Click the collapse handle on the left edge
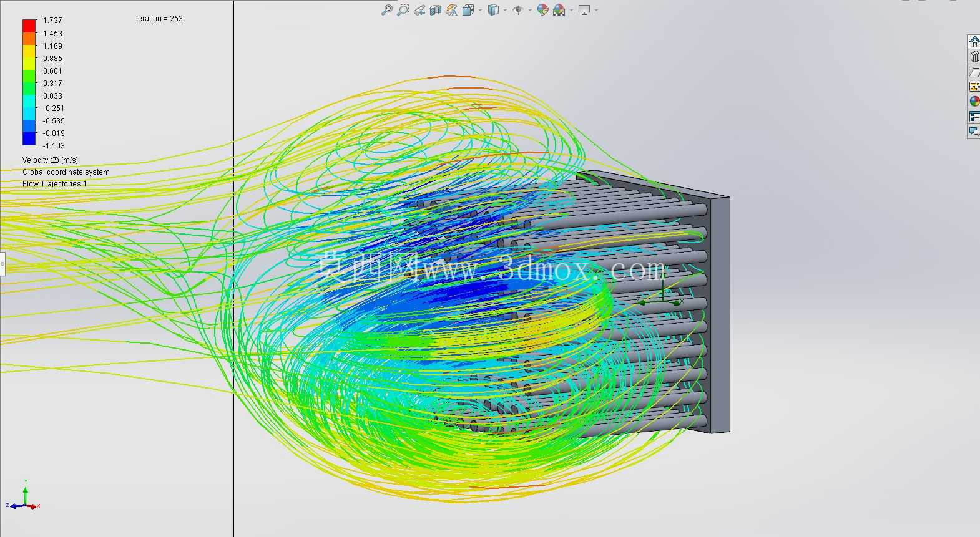Screen dimensions: 980x537 click(x=2, y=264)
